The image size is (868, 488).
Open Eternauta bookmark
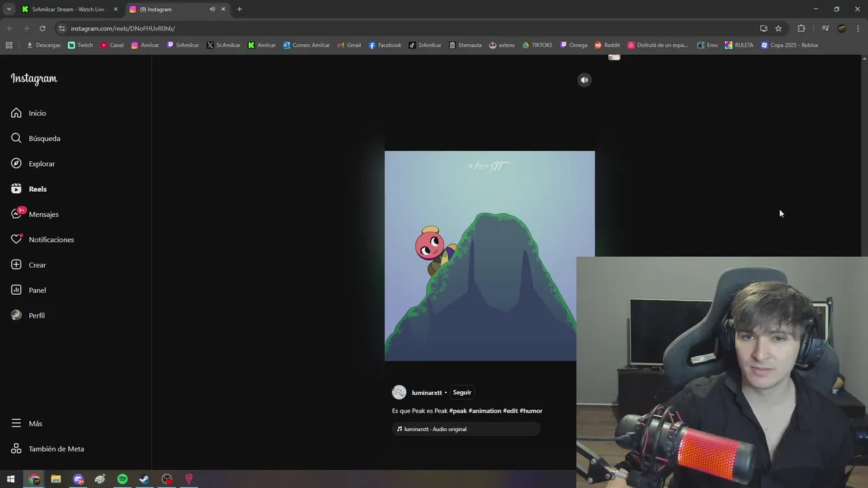465,45
